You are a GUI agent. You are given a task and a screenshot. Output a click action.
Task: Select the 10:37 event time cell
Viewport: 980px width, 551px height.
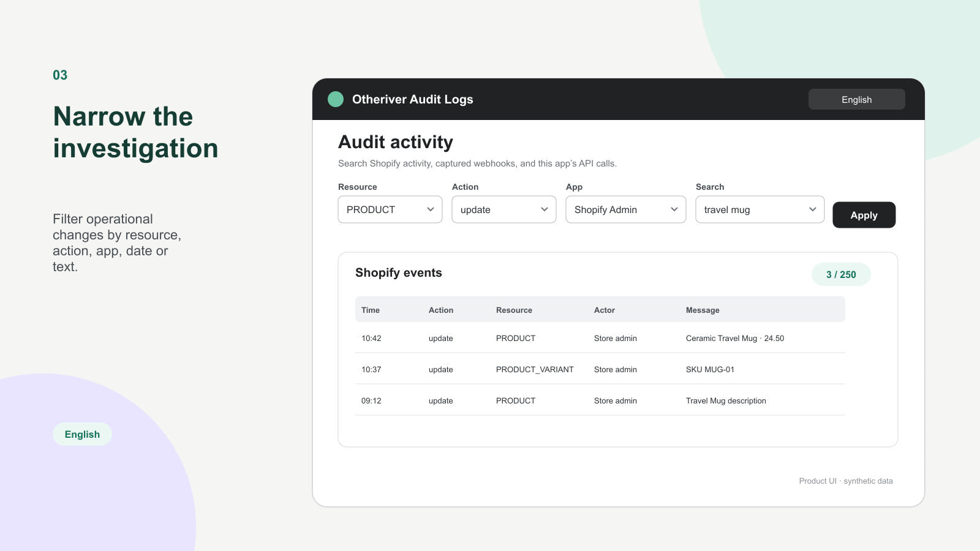[371, 369]
